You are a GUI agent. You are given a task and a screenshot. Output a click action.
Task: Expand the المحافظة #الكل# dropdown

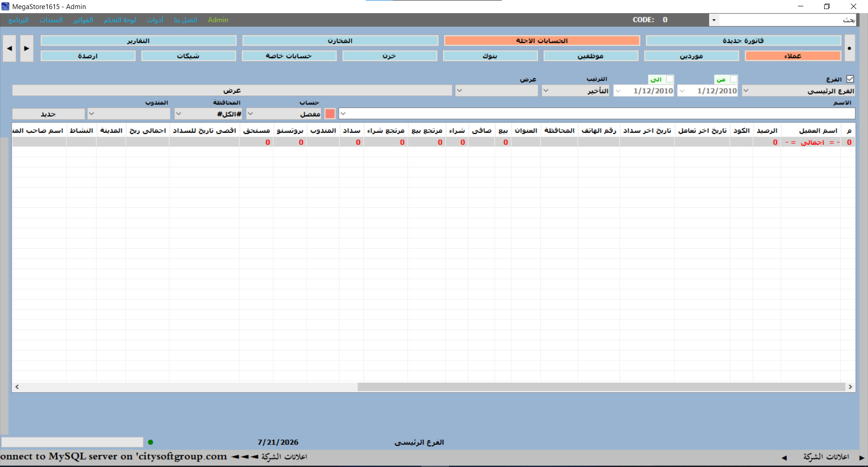tap(179, 113)
